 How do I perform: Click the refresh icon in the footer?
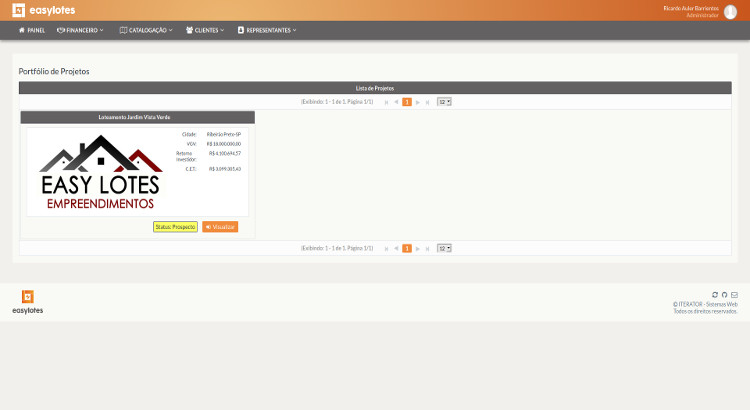[x=715, y=295]
